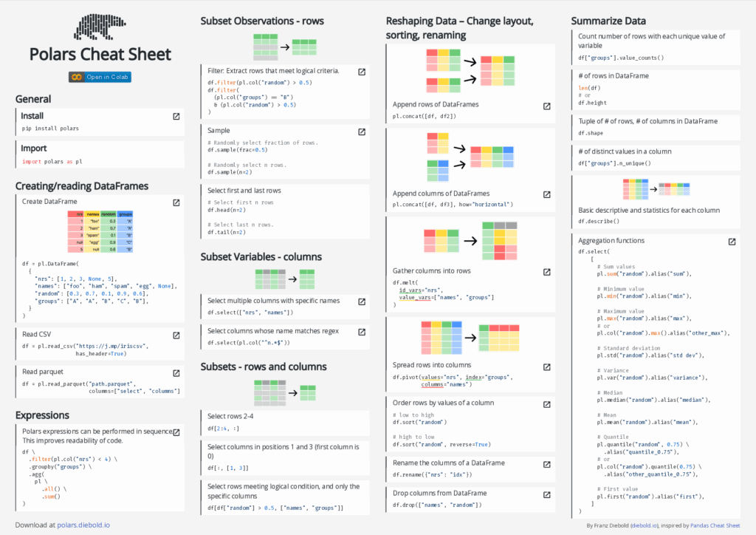Click external link icon next to Read CSV
This screenshot has height=535, width=756.
tap(176, 335)
